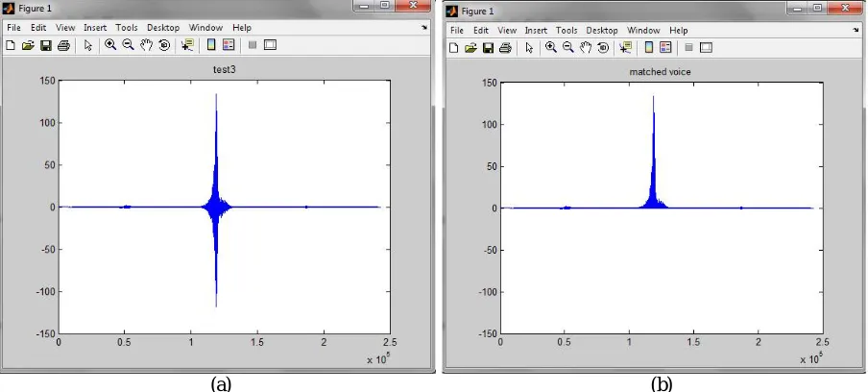This screenshot has height=392, width=868.
Task: Open File menu in left window
Action: coord(13,27)
